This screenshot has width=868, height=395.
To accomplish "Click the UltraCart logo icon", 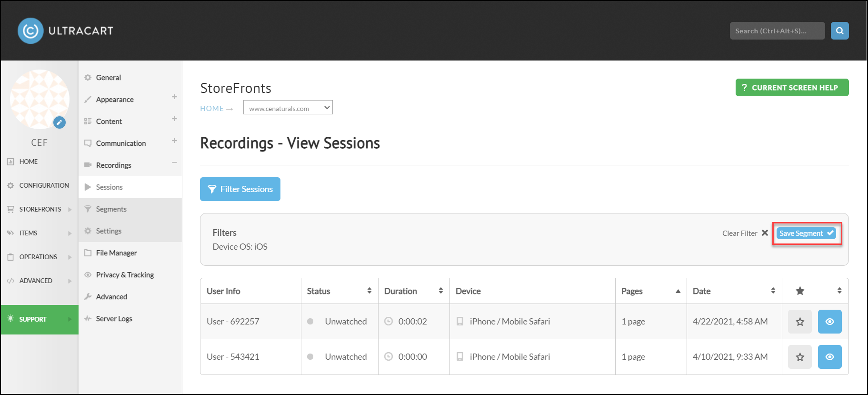I will (30, 31).
